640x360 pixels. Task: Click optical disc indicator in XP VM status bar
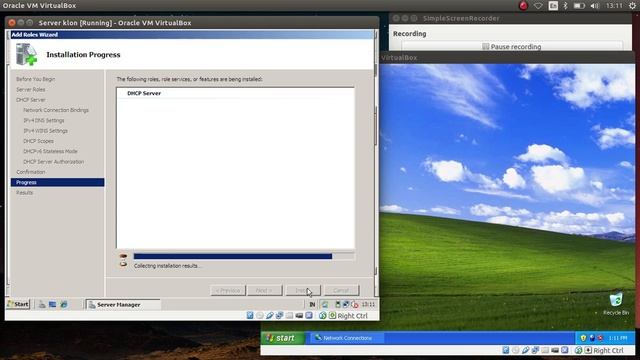coord(516,350)
